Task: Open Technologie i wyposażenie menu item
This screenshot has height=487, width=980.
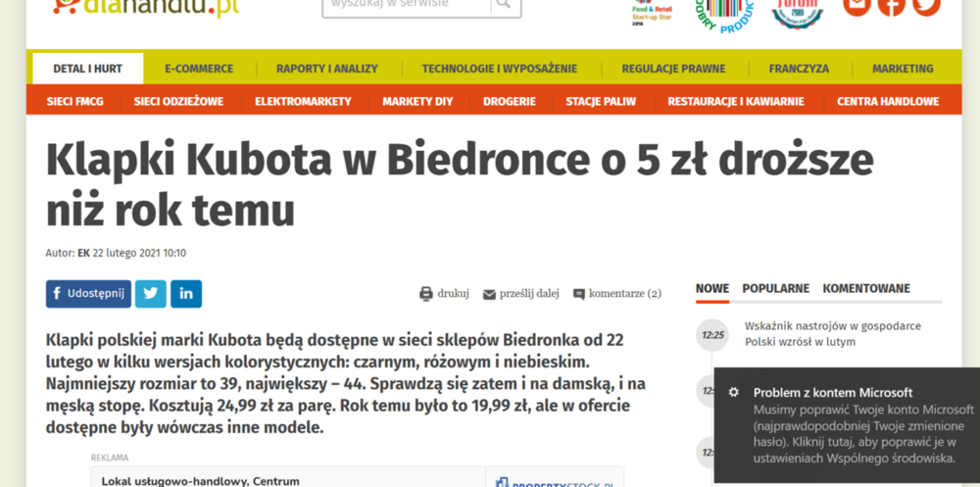Action: (x=500, y=69)
